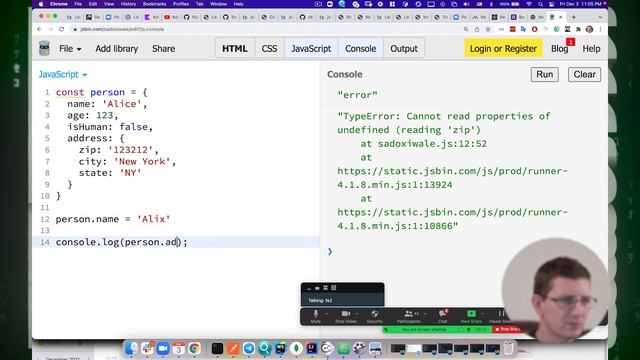640x360 pixels.
Task: Toggle the Console panel
Action: click(x=360, y=49)
